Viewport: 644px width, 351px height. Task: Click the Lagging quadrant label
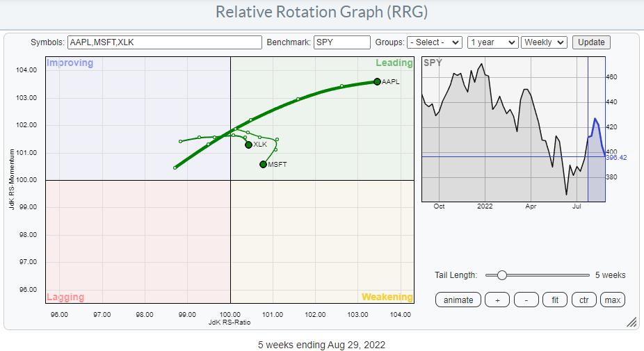[x=65, y=297]
